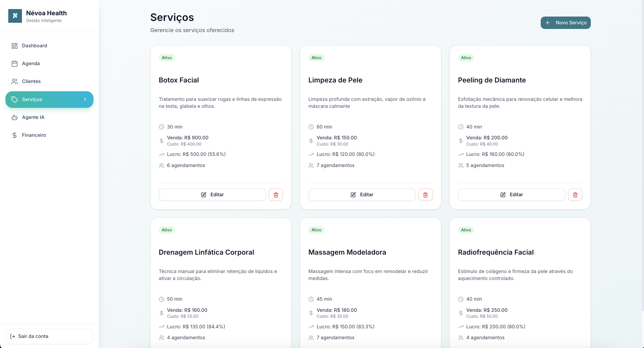Click the Névoa Health logo icon
This screenshot has width=644, height=348.
(x=15, y=16)
